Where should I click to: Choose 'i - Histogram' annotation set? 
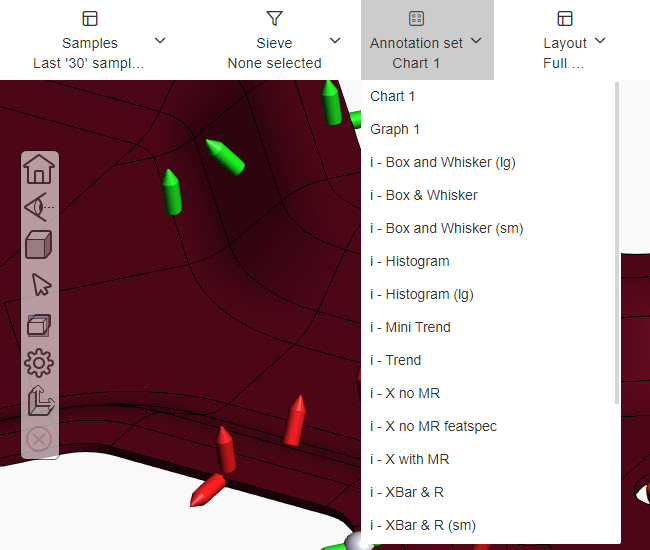click(x=409, y=261)
